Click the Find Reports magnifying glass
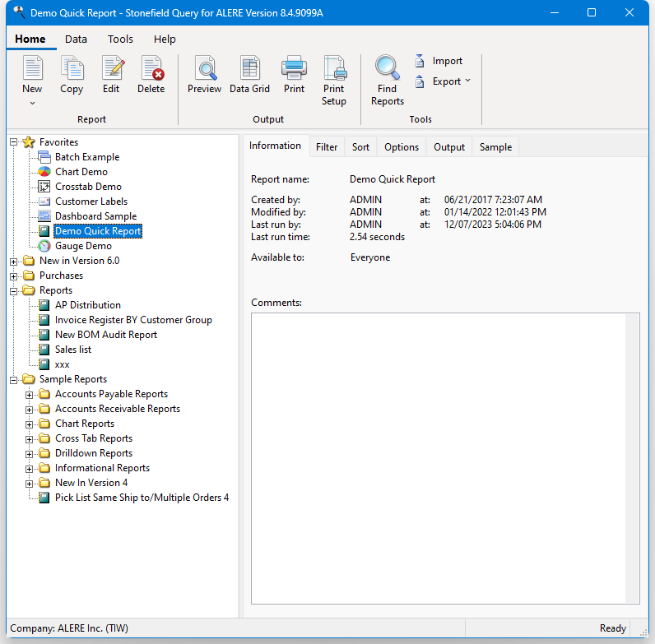The width and height of the screenshot is (655, 644). pos(387,68)
